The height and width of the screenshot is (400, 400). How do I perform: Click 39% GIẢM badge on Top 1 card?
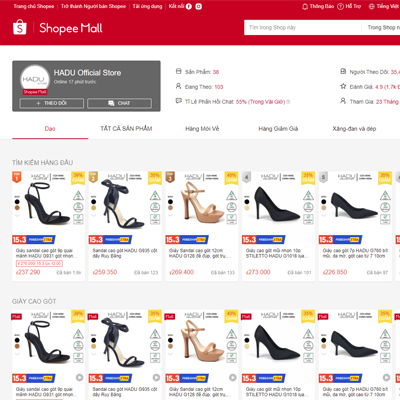point(78,178)
